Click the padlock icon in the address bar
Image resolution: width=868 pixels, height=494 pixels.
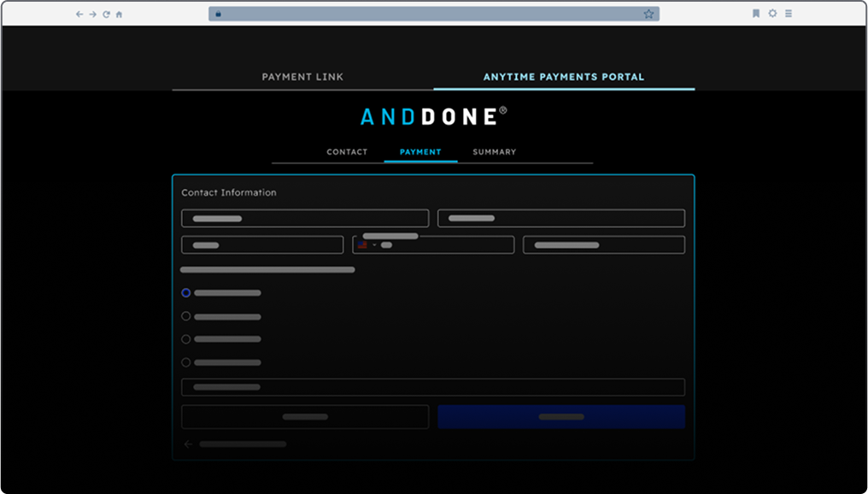pyautogui.click(x=218, y=15)
